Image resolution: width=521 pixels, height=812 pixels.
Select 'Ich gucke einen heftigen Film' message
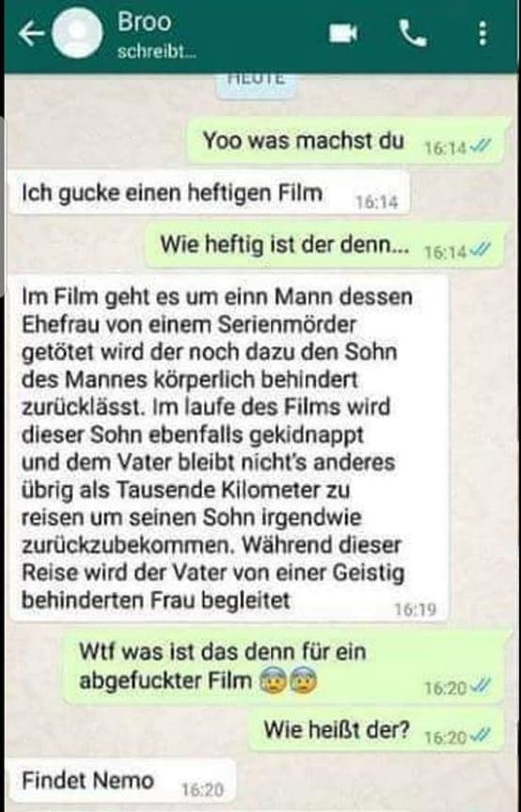tap(210, 194)
